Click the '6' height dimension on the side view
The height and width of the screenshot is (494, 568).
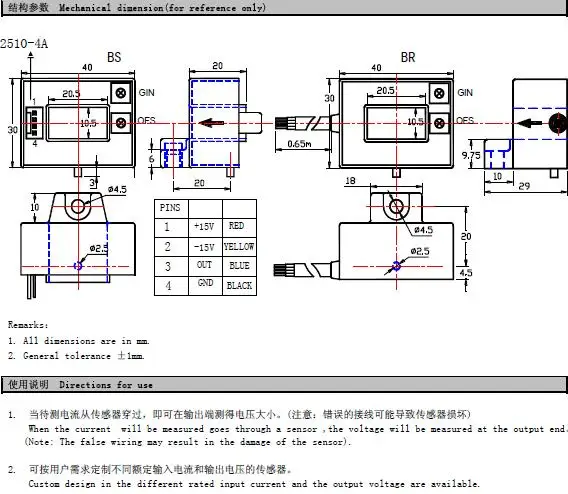[151, 159]
